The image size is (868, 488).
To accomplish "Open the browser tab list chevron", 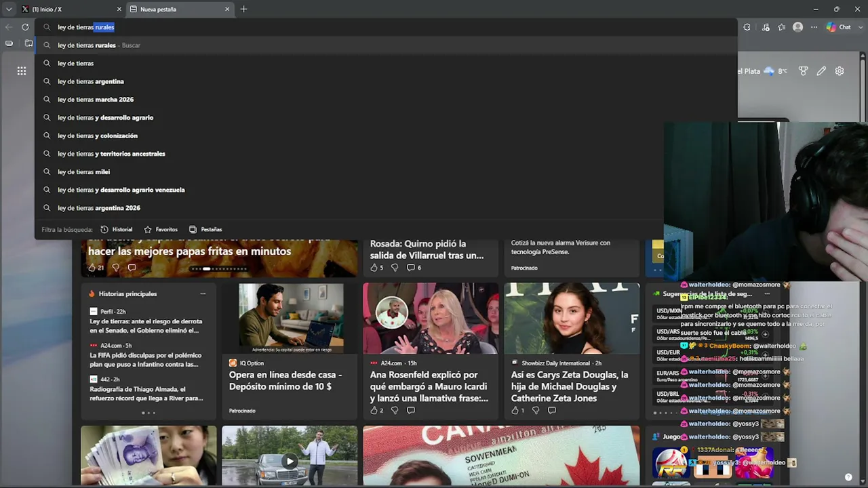I will pyautogui.click(x=9, y=9).
